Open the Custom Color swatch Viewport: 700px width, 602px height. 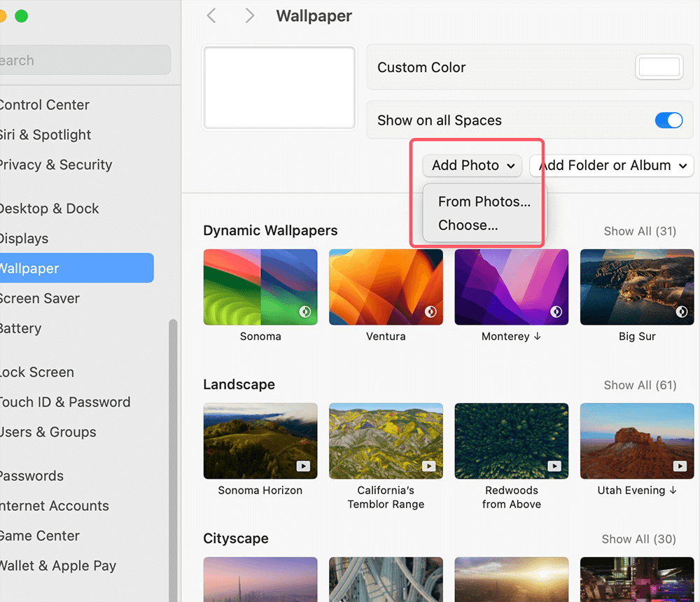[659, 67]
